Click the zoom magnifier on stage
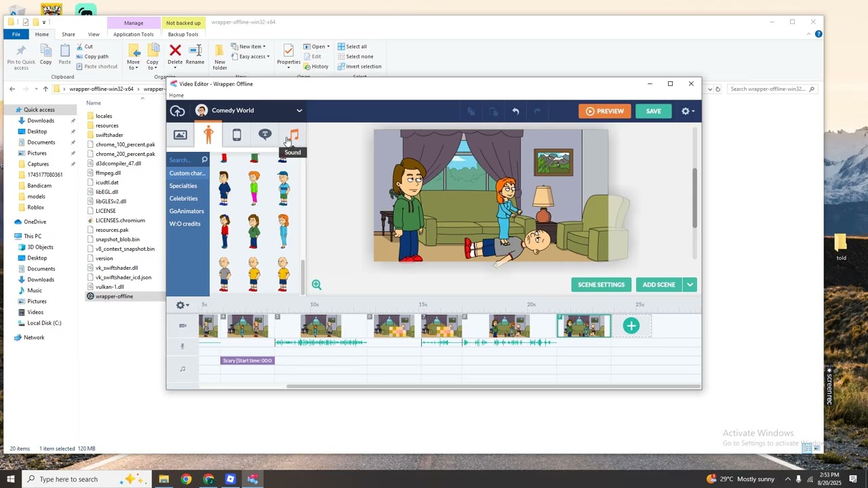The image size is (868, 488). [x=317, y=285]
